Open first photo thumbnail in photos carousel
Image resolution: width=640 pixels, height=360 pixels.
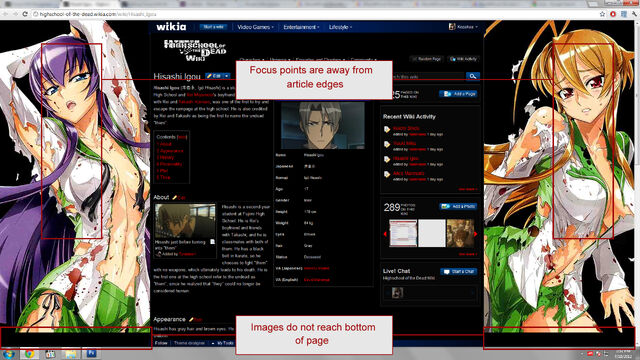(403, 233)
